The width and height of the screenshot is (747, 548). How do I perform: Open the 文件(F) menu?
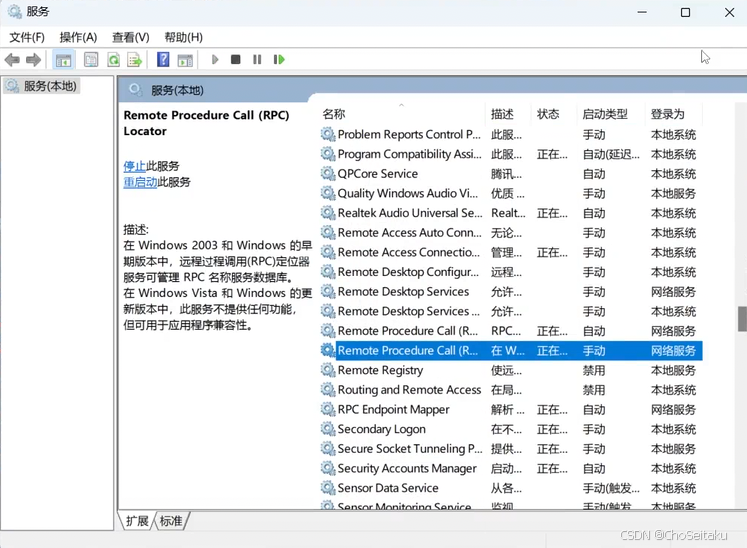(27, 37)
